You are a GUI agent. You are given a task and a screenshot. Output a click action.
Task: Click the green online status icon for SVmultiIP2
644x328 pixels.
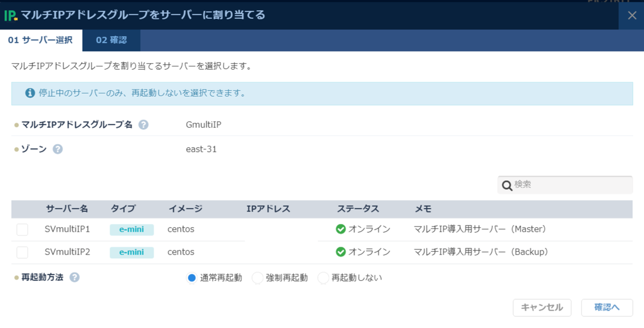tap(340, 252)
